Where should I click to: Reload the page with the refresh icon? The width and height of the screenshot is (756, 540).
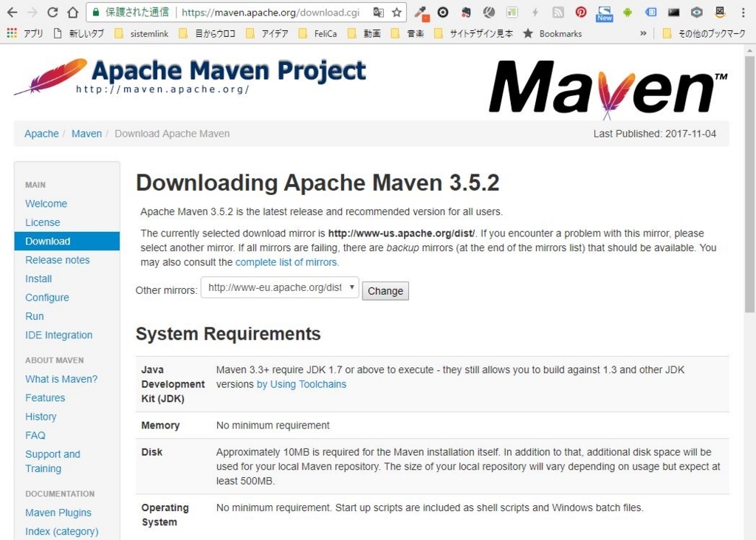(x=52, y=13)
